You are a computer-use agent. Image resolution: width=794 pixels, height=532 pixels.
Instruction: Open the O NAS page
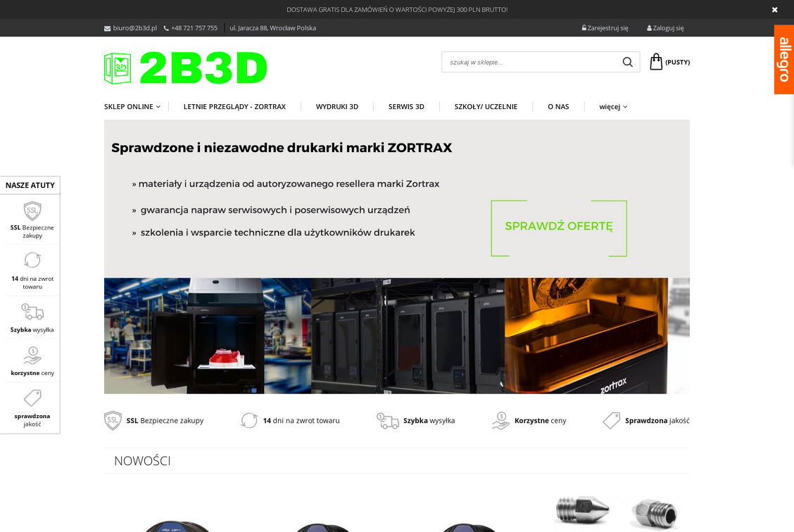click(x=558, y=106)
